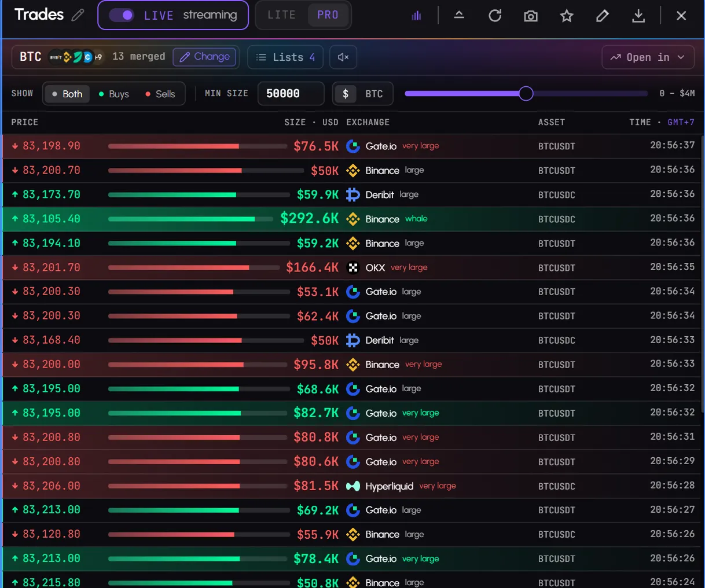Screen dimensions: 705x588
Task: Select the Both filter option
Action: click(67, 94)
